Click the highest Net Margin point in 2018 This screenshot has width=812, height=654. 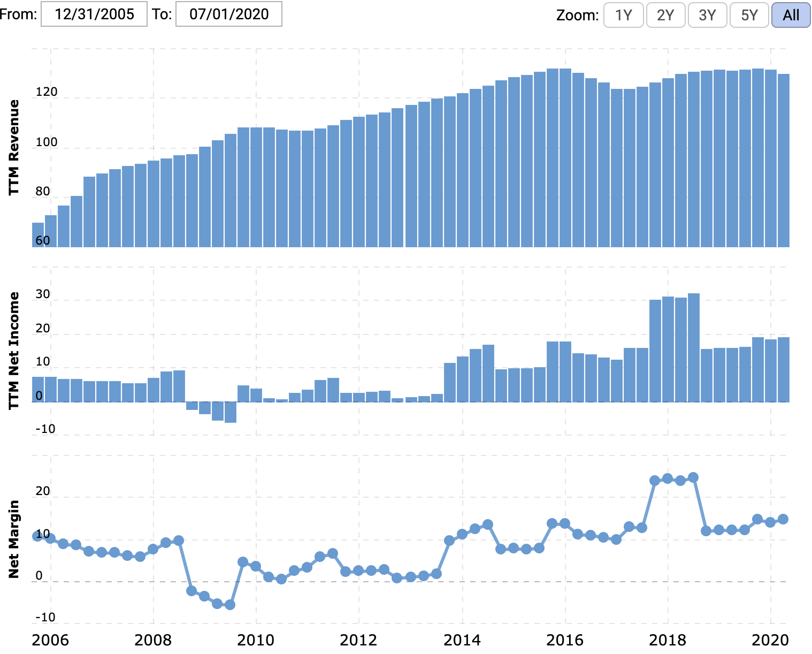(693, 477)
